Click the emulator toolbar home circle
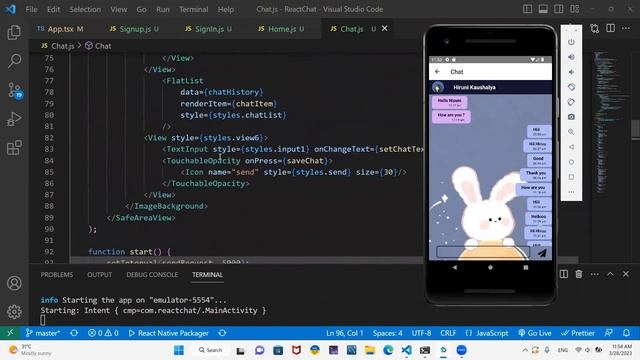Screen dimensions: 640x360 pyautogui.click(x=571, y=162)
